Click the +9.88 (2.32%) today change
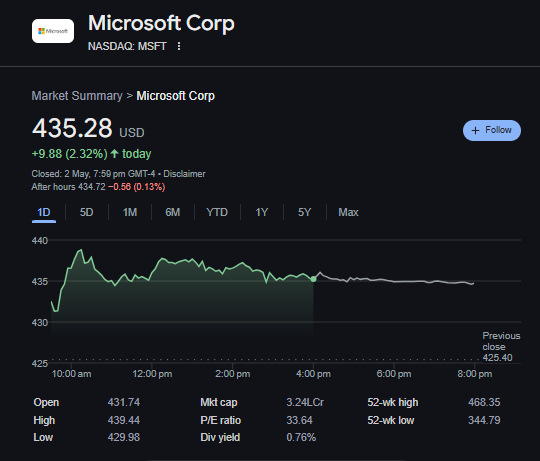This screenshot has height=461, width=540. point(91,154)
